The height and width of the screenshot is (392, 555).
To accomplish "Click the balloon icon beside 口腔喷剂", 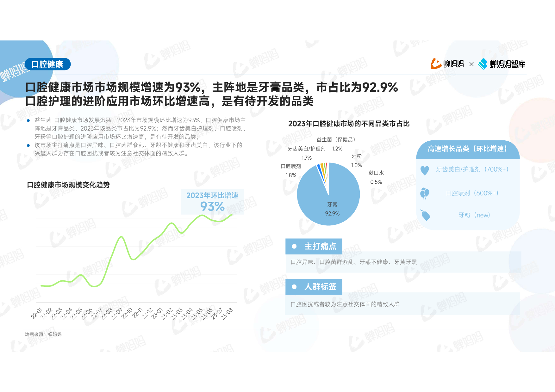I will 425,193.
